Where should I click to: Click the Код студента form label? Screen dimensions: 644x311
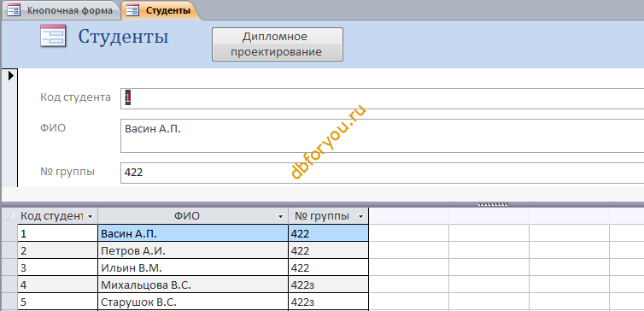point(75,97)
